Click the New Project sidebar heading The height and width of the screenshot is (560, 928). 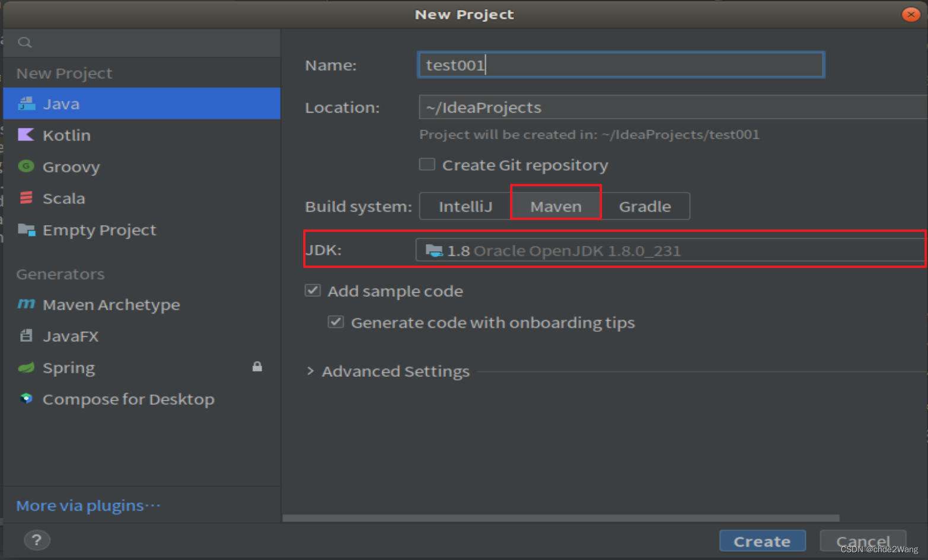64,73
